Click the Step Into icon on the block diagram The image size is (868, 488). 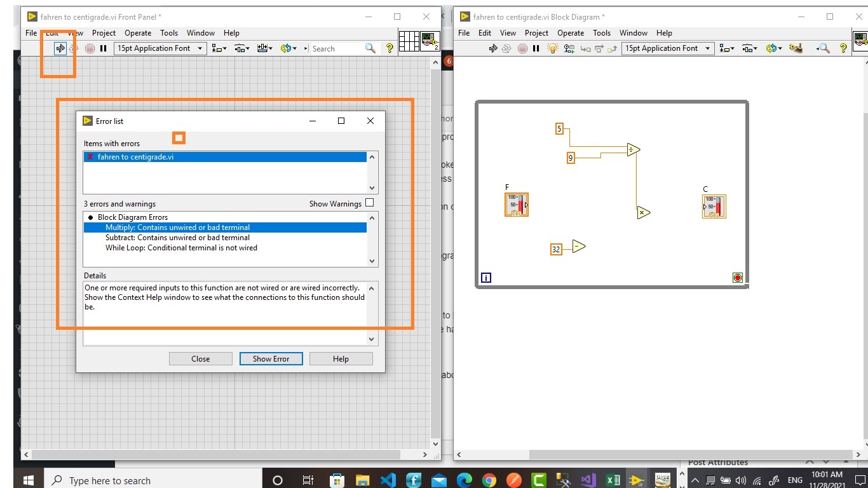tap(585, 48)
